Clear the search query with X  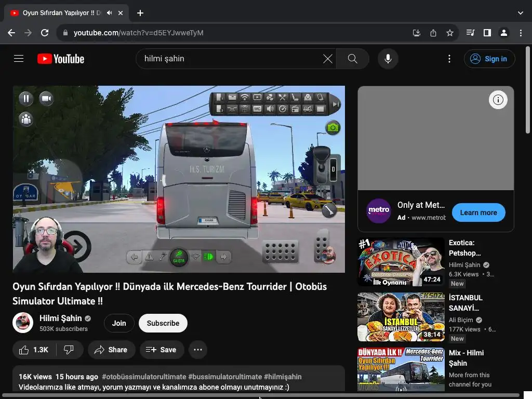328,59
